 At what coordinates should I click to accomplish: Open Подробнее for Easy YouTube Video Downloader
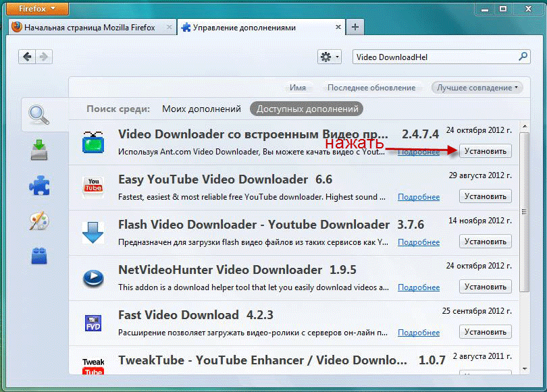[419, 197]
